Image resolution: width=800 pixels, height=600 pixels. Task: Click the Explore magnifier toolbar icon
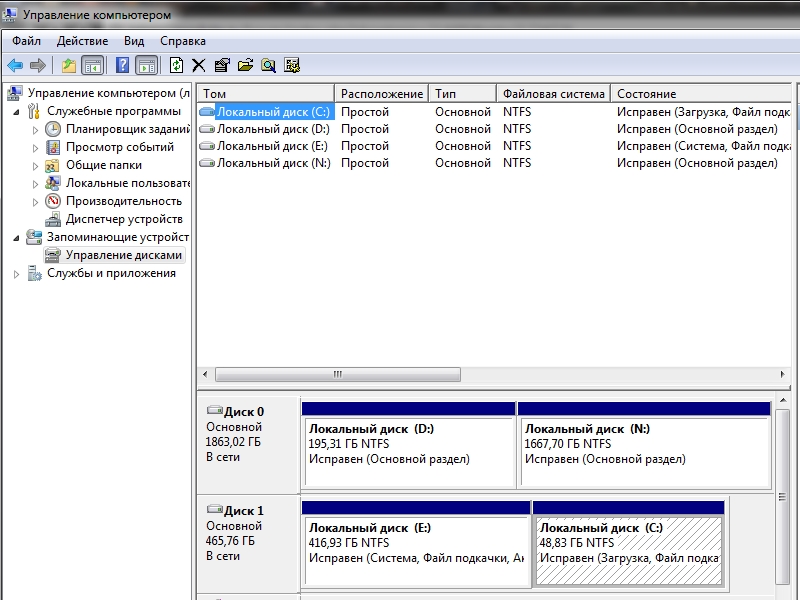(x=268, y=65)
